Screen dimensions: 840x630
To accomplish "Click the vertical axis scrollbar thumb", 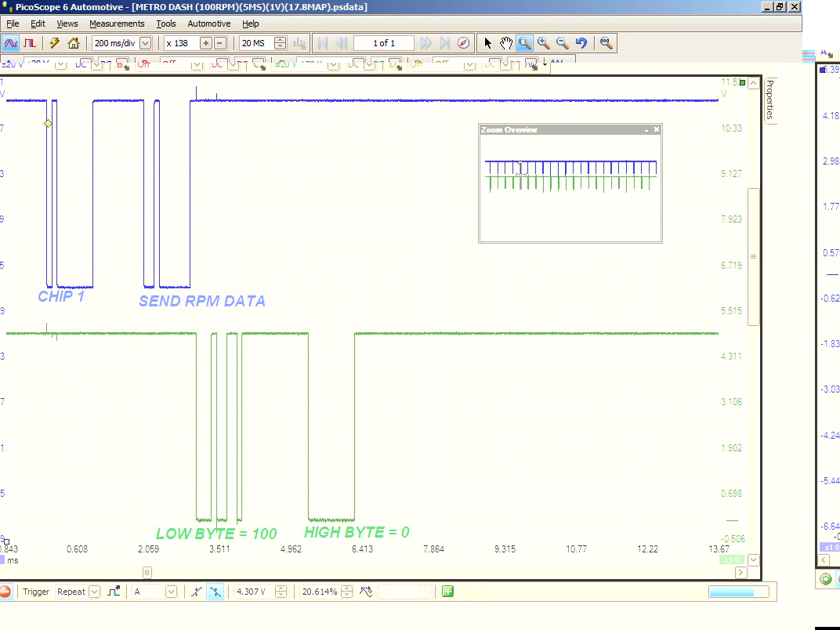I will click(x=753, y=256).
